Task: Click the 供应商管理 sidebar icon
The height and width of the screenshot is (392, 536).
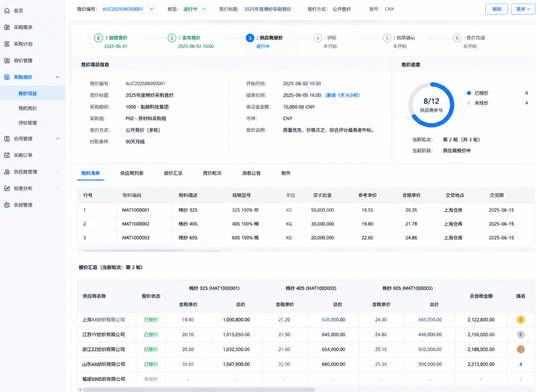Action: point(7,172)
